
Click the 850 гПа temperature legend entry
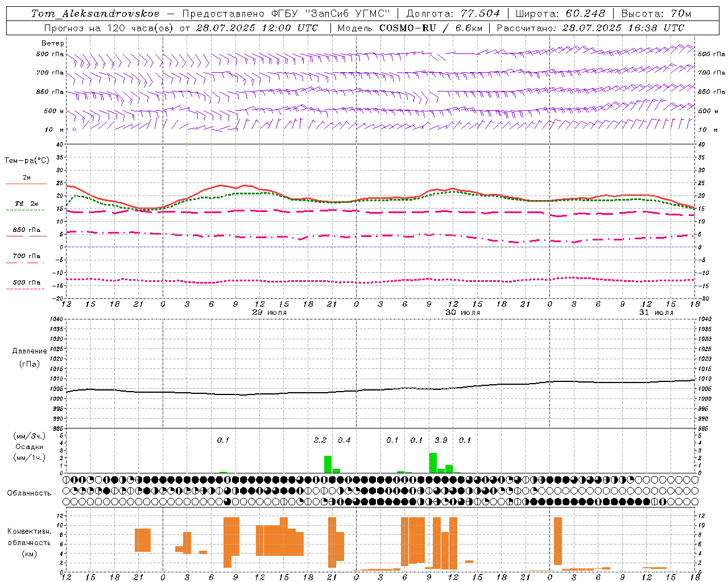[x=27, y=230]
